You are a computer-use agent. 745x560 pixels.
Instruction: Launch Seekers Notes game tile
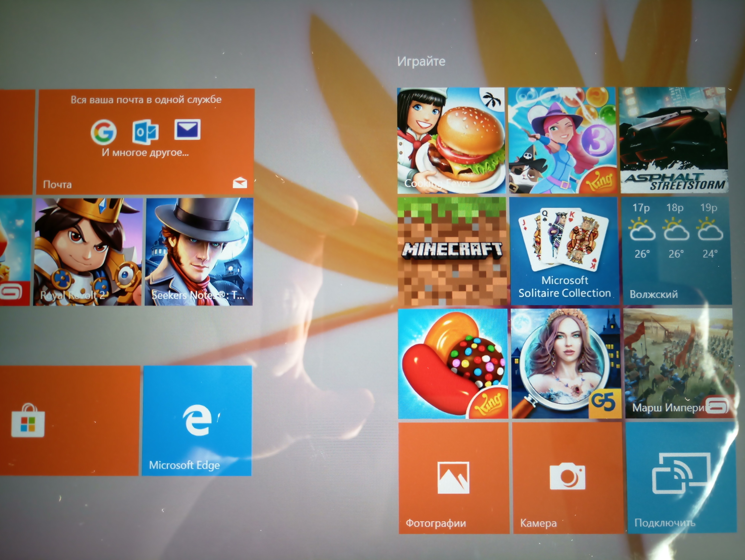click(199, 252)
